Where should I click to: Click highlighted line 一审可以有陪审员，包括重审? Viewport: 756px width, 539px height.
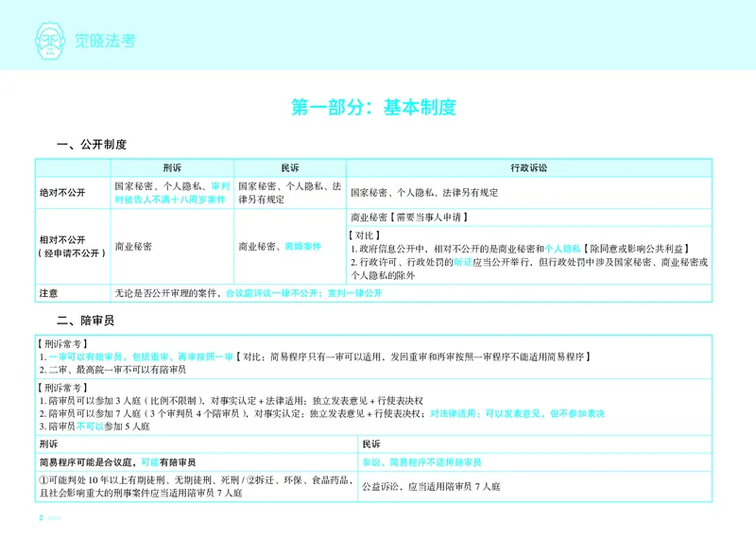(x=141, y=357)
